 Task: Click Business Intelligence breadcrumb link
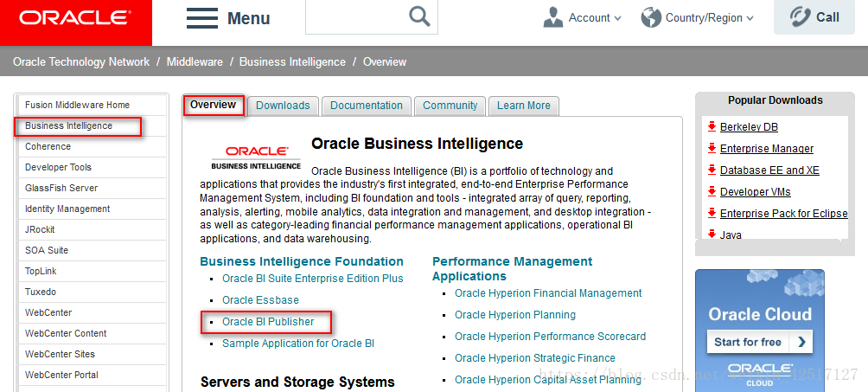coord(292,62)
